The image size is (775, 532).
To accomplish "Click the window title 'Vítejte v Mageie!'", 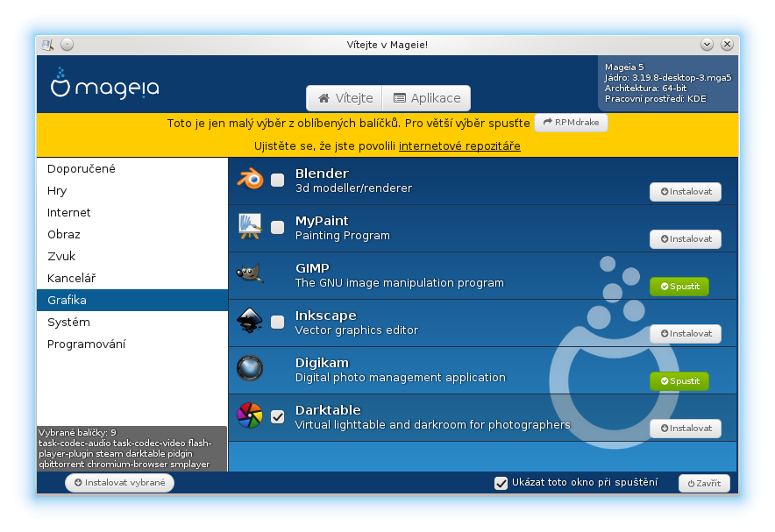I will coord(387,45).
